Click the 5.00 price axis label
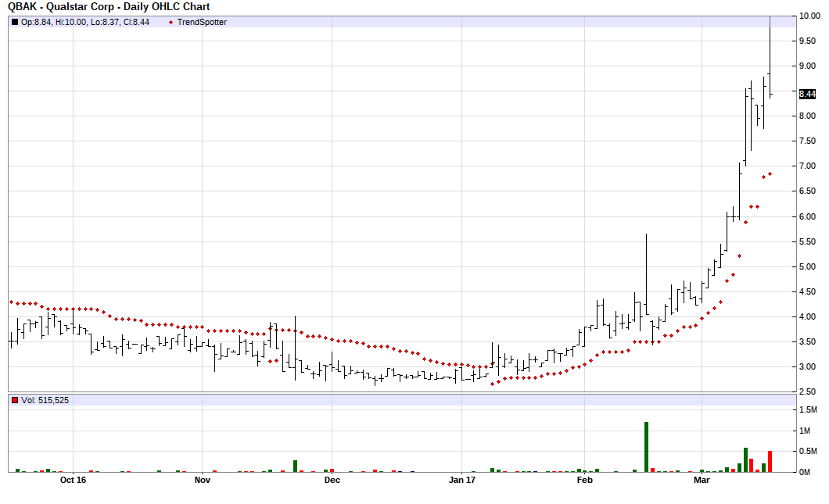The height and width of the screenshot is (504, 829). pyautogui.click(x=807, y=266)
